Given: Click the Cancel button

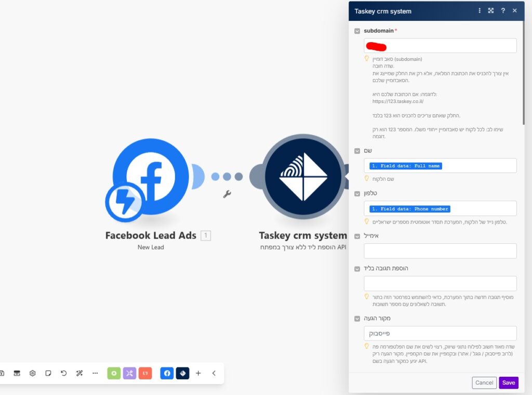Looking at the screenshot, I should coord(484,383).
